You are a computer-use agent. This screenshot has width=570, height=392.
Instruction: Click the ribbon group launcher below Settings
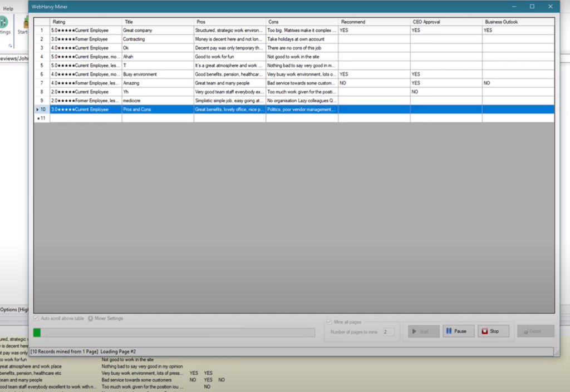click(x=9, y=46)
